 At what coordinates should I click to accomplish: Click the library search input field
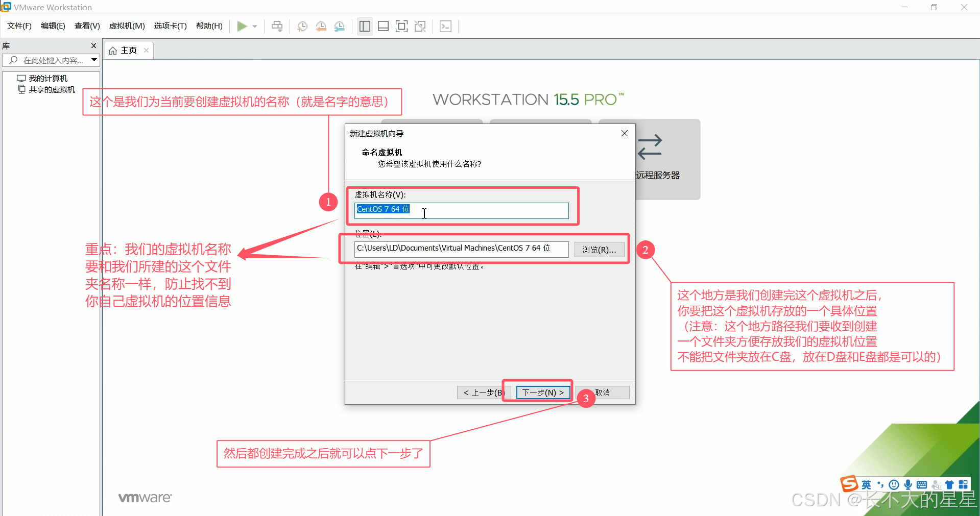tap(51, 60)
